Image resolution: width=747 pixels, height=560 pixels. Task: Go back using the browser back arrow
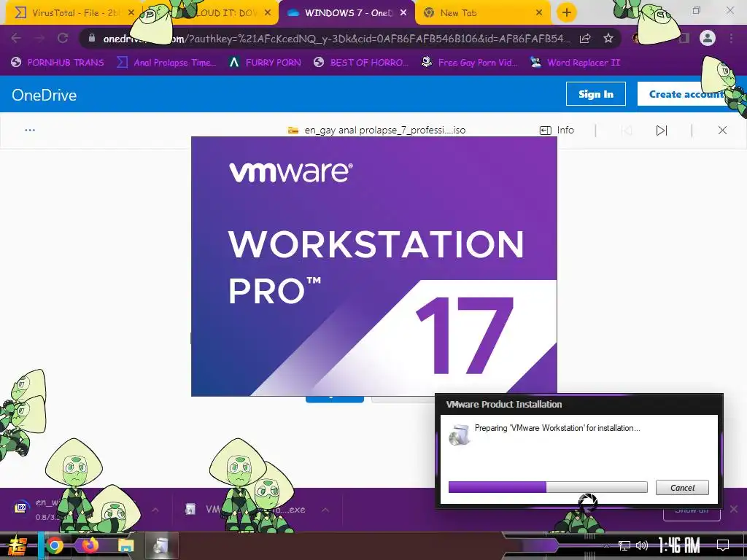[16, 38]
